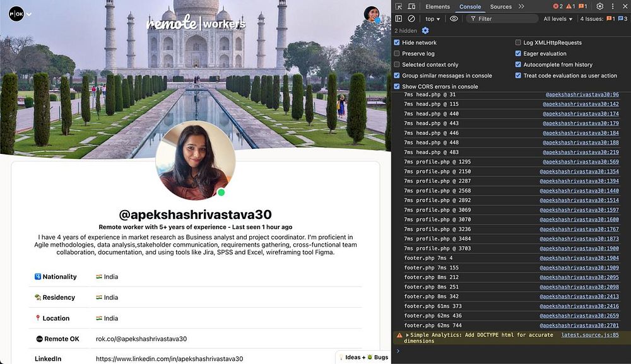The image size is (631, 364).
Task: Open console settings blue gear icon
Action: [425, 30]
